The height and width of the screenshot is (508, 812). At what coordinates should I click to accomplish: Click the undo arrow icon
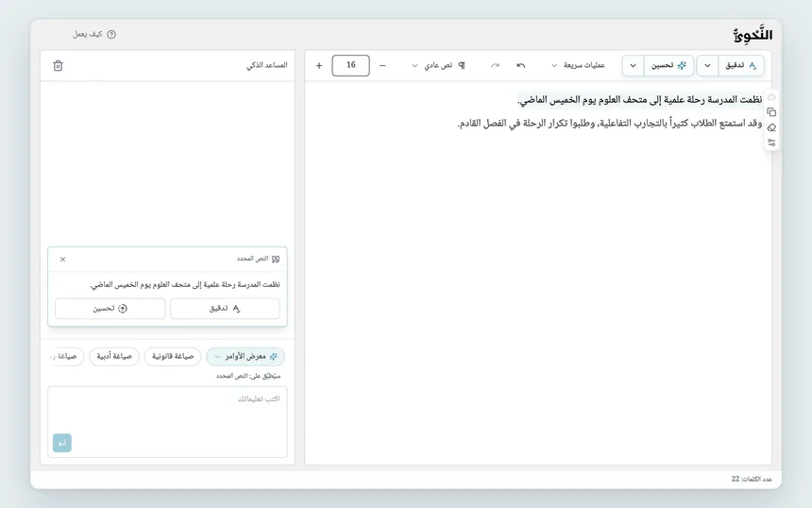[521, 65]
